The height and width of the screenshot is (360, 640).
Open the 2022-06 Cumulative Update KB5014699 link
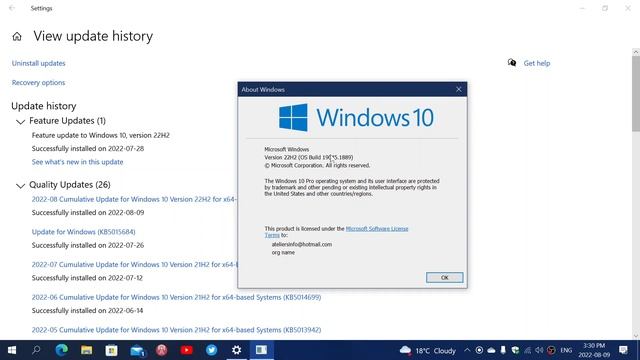point(176,297)
